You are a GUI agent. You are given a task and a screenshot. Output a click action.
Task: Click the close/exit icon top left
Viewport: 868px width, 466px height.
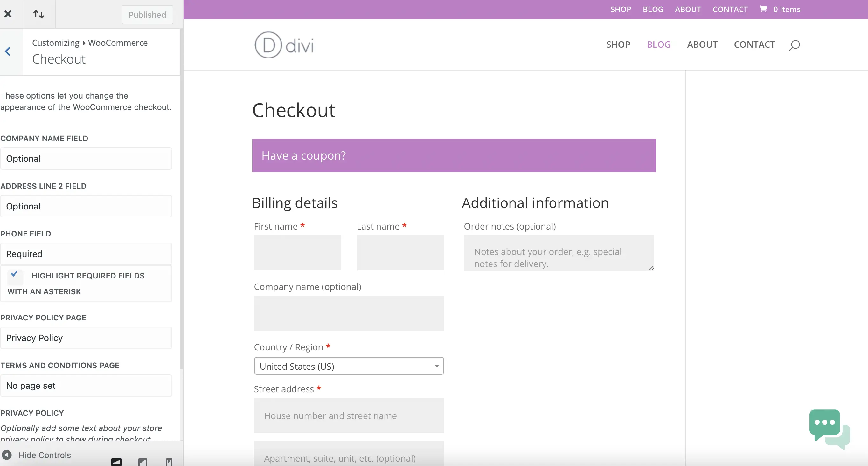tap(8, 14)
